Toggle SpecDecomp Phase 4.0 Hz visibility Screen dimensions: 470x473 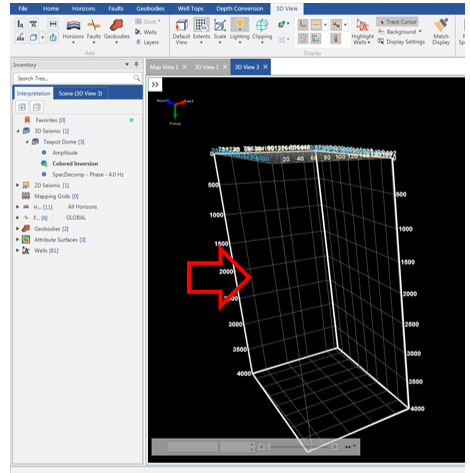coord(44,174)
